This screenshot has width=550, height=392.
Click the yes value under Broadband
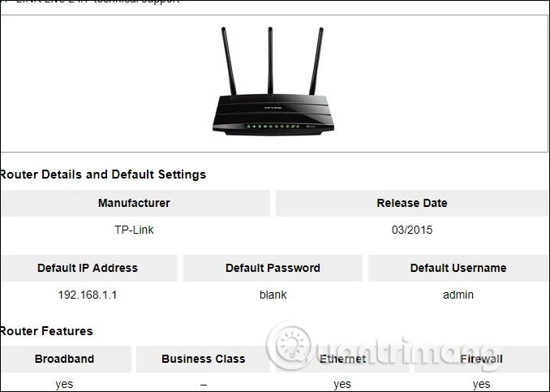pos(64,384)
